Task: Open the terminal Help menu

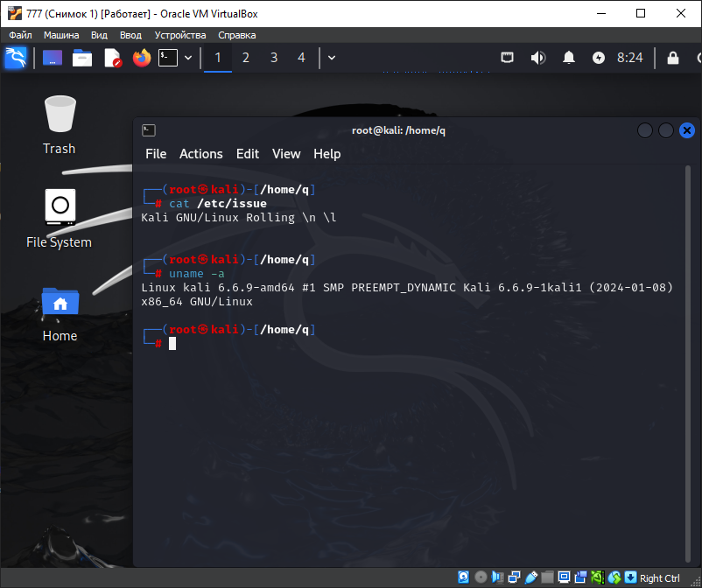Action: pyautogui.click(x=326, y=154)
